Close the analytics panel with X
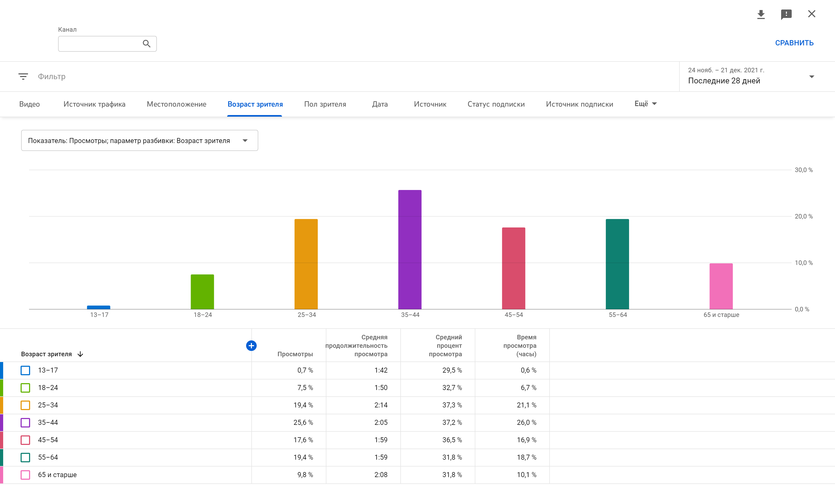 click(x=811, y=14)
